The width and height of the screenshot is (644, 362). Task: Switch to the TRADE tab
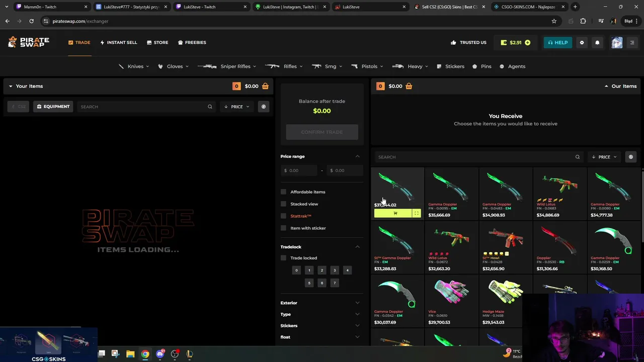point(79,42)
